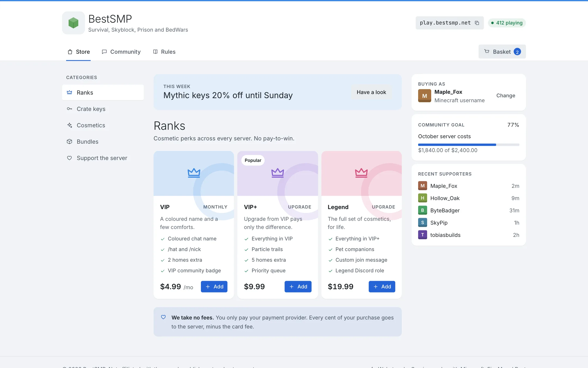Go to the Rules tab
The image size is (588, 368).
164,52
